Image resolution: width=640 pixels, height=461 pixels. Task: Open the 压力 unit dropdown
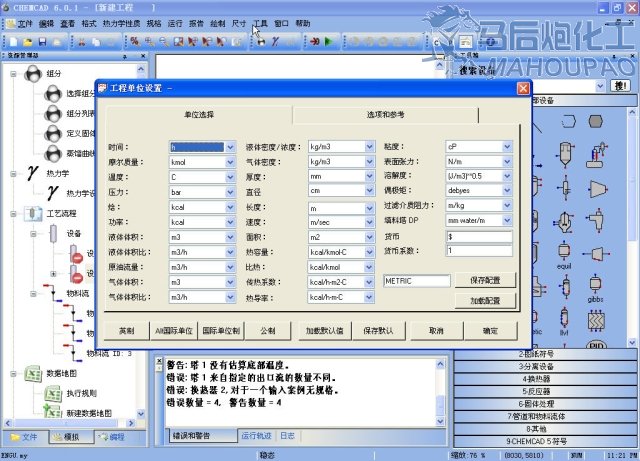[230, 190]
